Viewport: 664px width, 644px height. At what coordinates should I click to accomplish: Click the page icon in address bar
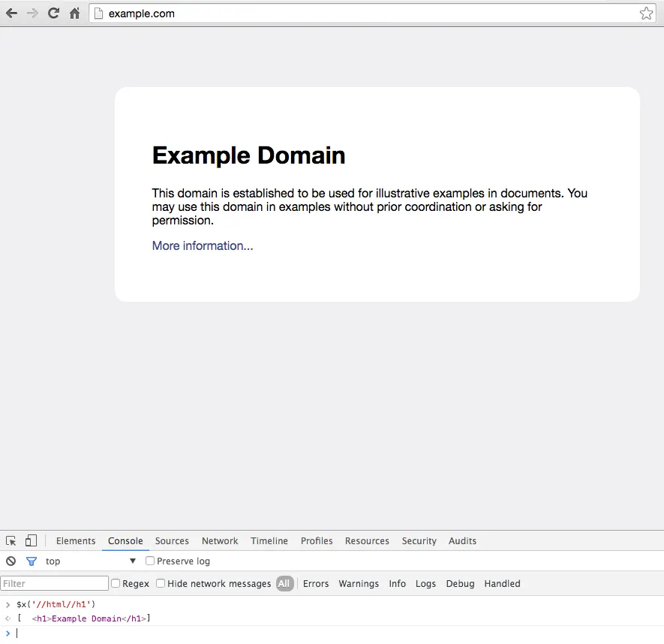pyautogui.click(x=98, y=14)
